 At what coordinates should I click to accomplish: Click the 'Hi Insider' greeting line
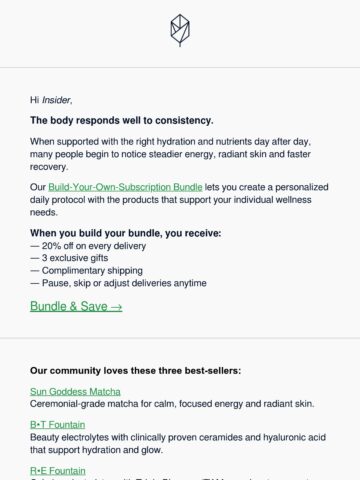click(x=51, y=100)
